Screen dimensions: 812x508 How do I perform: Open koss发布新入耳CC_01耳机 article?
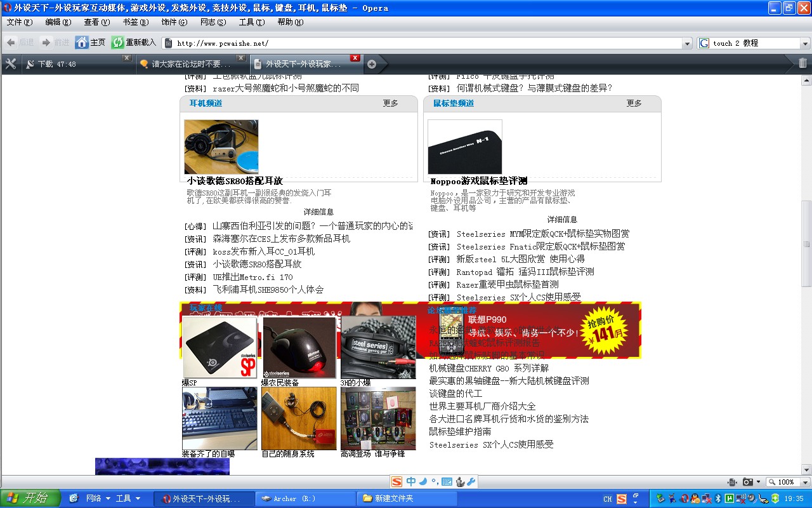tap(263, 251)
